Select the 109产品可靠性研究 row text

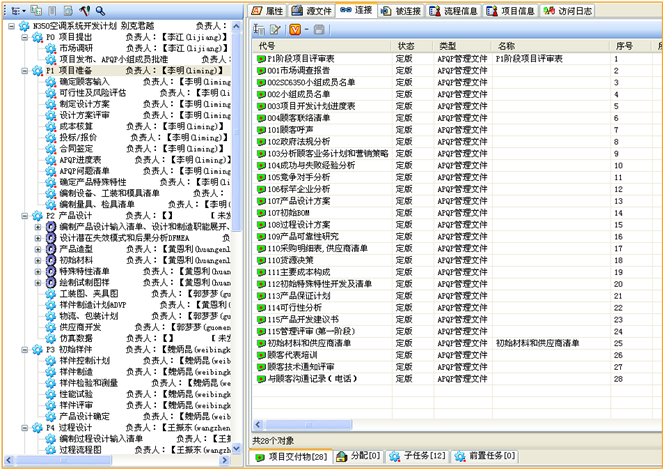(x=303, y=237)
